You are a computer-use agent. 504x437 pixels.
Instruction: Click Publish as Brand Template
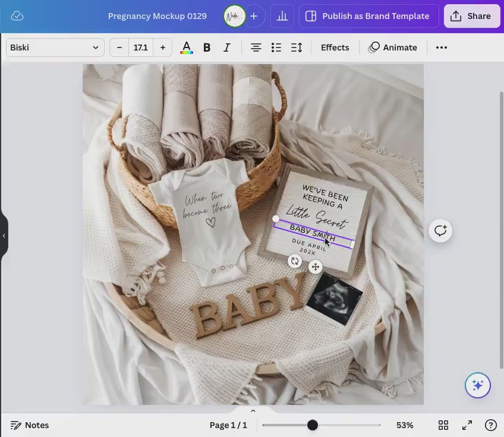click(368, 16)
